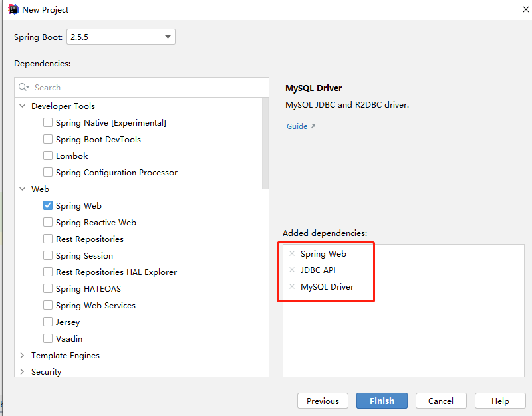Enable Spring Native [Experimental] checkbox
Viewport: 532px width, 416px height.
[48, 122]
